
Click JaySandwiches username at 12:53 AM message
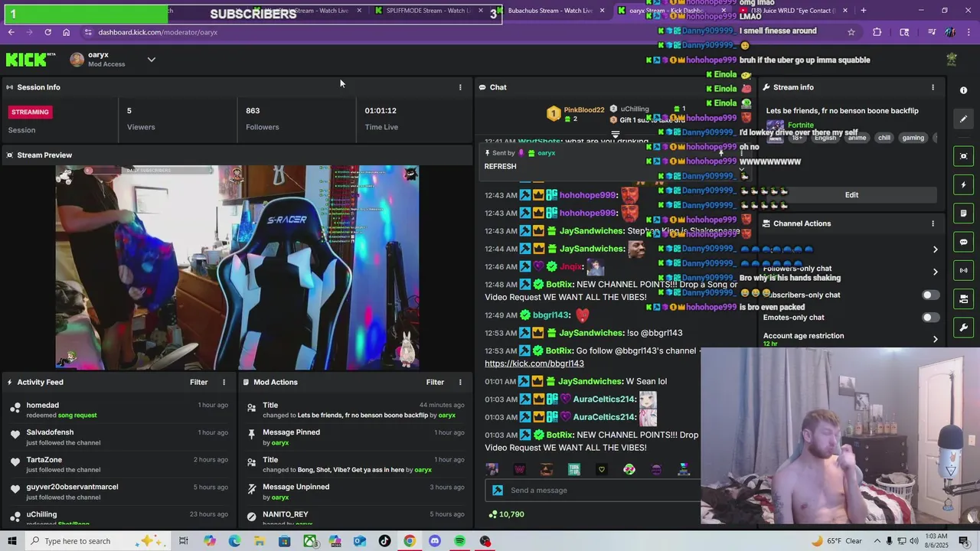click(590, 333)
